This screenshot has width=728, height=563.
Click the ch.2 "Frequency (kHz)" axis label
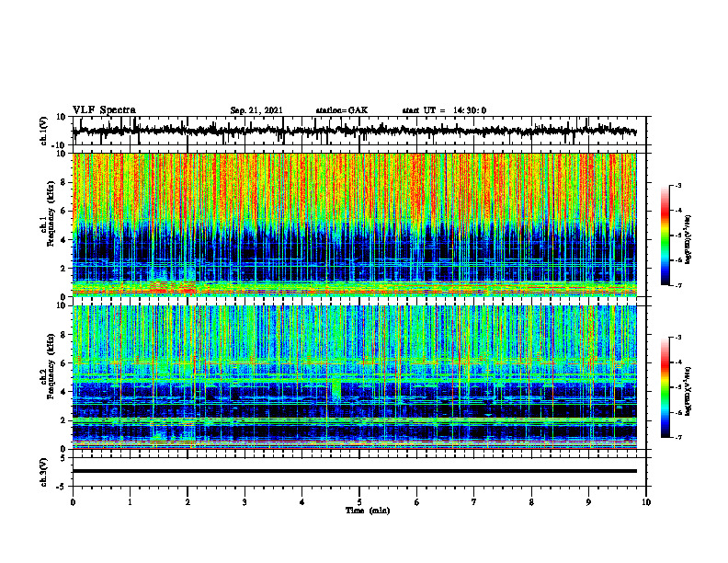(51, 366)
